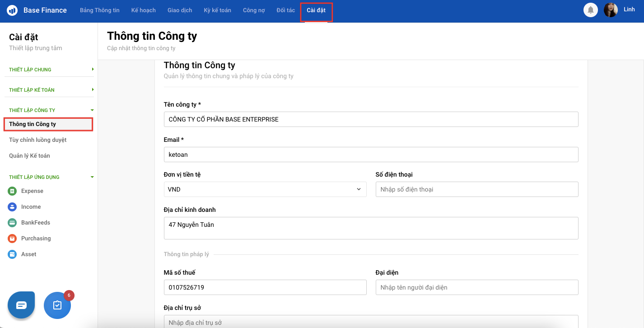
Task: Open the Income app icon
Action: tap(12, 207)
